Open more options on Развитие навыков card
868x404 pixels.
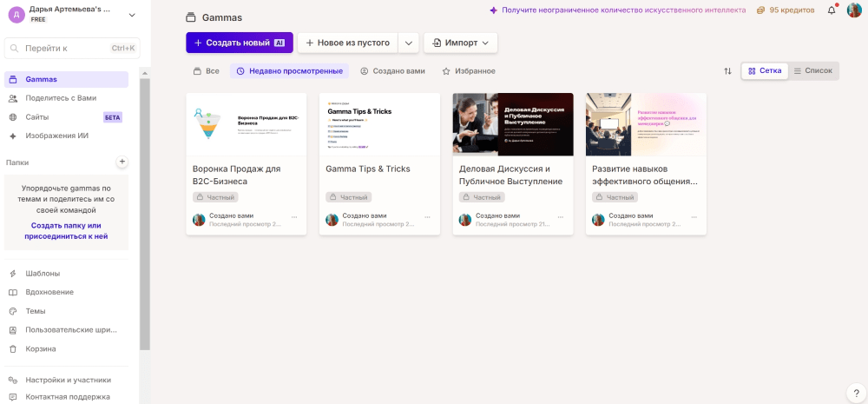694,217
